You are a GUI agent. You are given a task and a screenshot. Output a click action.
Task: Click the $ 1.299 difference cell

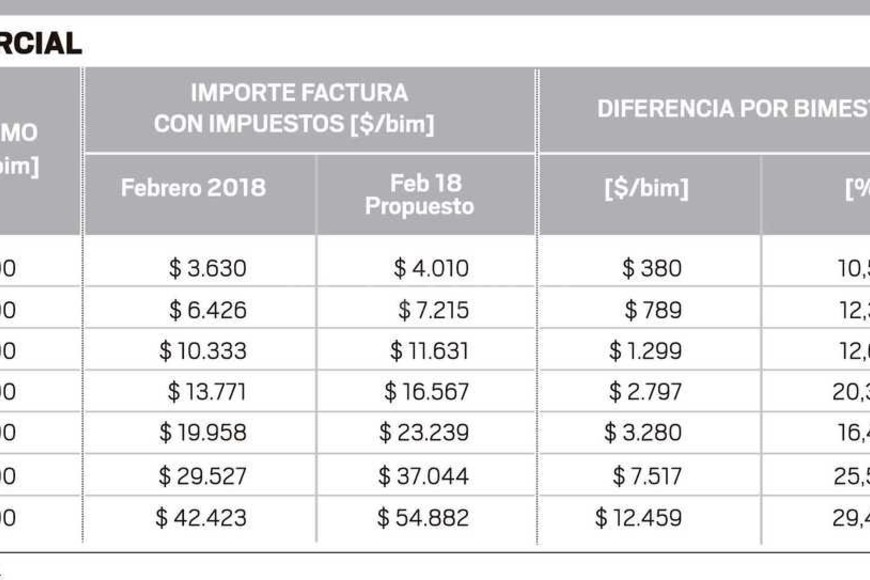coord(645,351)
